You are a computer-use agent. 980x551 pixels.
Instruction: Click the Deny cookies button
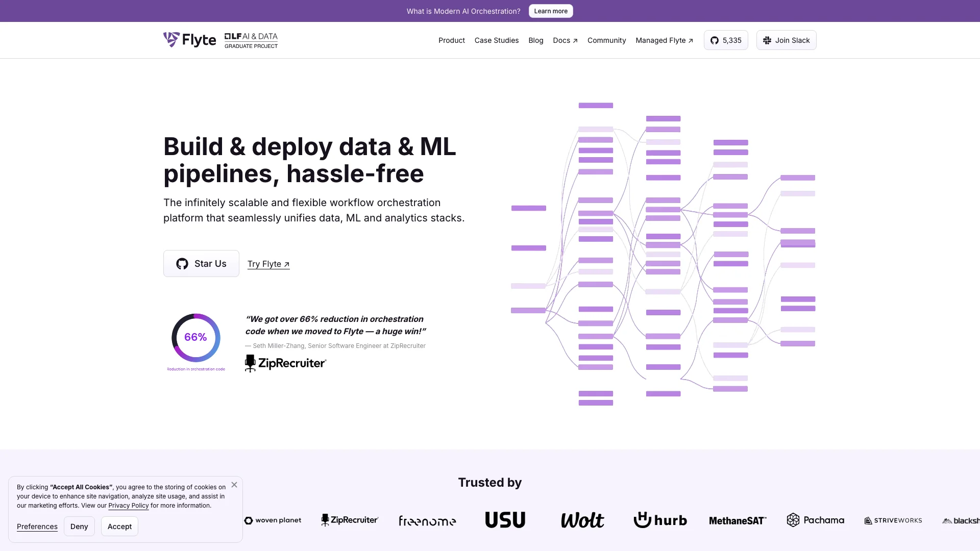point(79,526)
